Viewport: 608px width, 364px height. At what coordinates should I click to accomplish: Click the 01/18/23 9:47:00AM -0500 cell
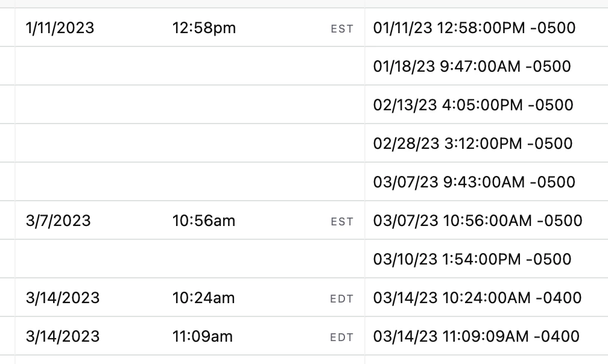click(x=472, y=66)
